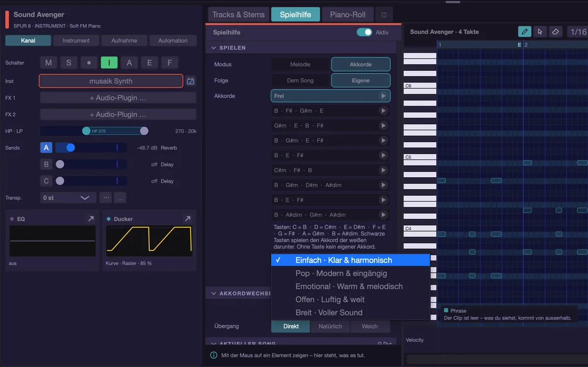Play the B · F# · G#m · E chord progression
Screen dimensions: 588x367
point(383,111)
